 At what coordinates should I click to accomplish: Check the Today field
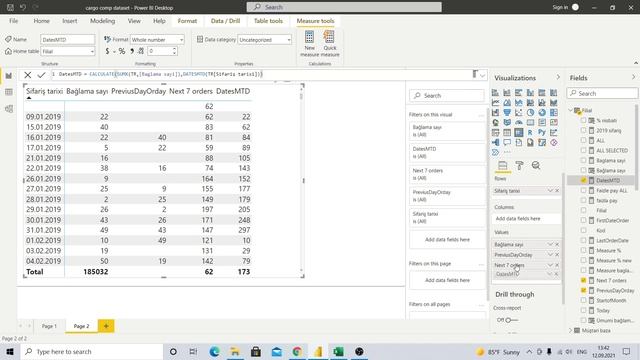click(583, 310)
